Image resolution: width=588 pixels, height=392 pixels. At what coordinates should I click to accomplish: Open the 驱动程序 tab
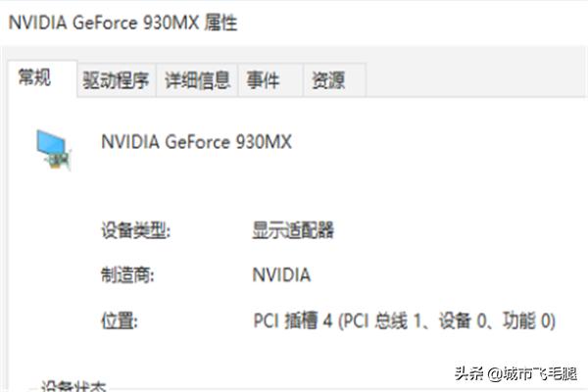pyautogui.click(x=116, y=80)
